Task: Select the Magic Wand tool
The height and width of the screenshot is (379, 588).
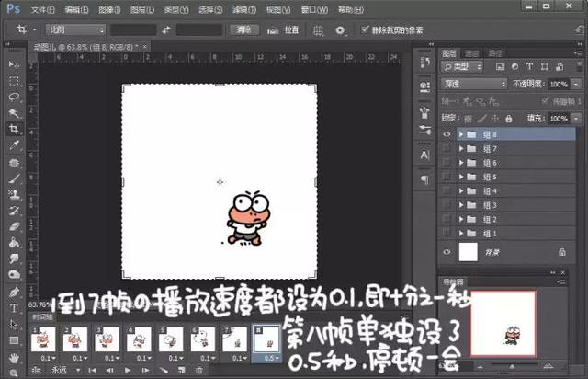Action: pyautogui.click(x=14, y=112)
